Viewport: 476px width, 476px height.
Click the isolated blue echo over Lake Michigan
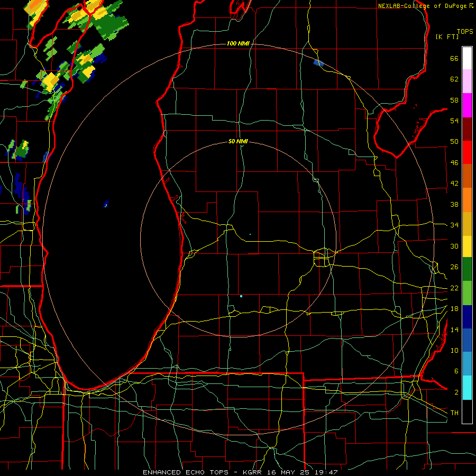pos(106,204)
